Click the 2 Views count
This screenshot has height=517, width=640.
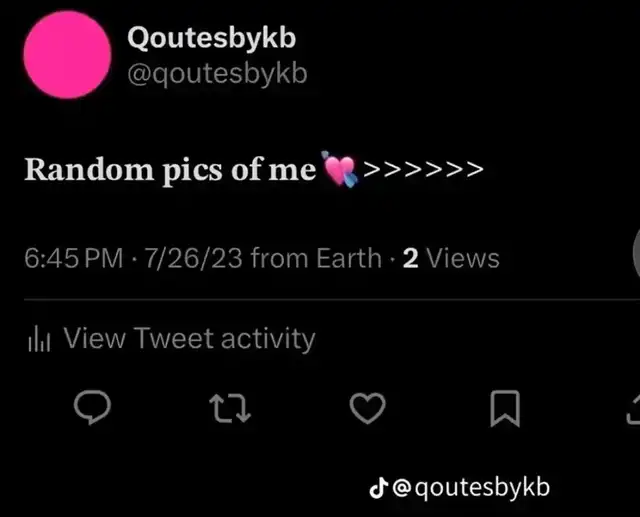point(451,258)
